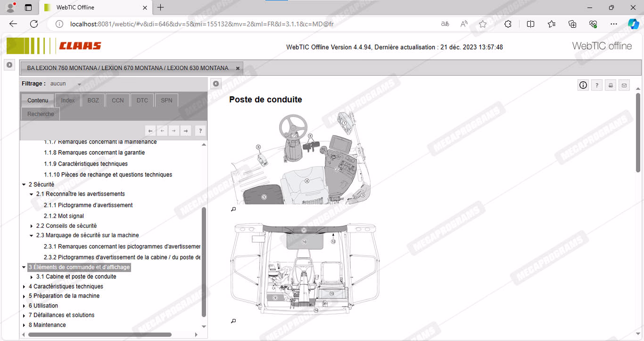The image size is (644, 341).
Task: Expand the 4 Caractéristiques techniques section
Action: coord(25,287)
